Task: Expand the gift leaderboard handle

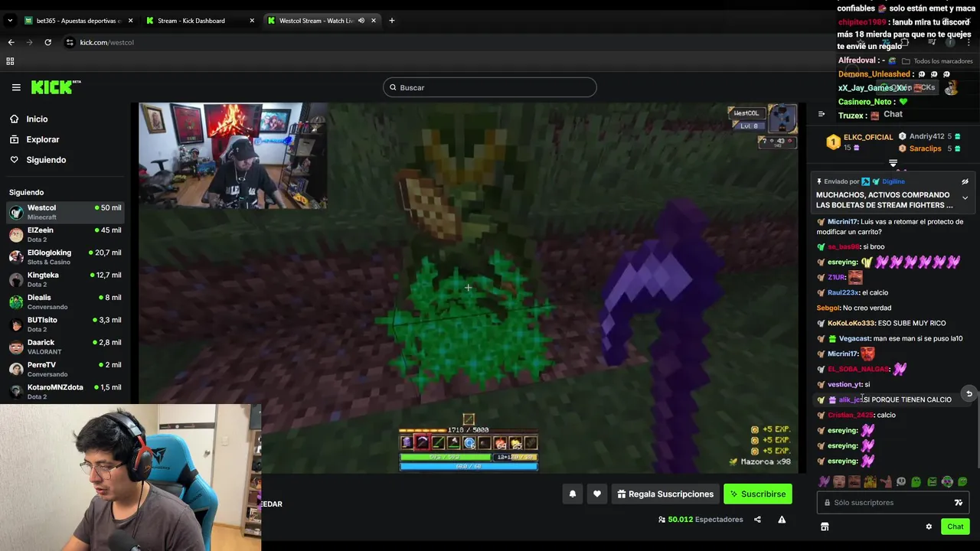Action: tap(893, 164)
